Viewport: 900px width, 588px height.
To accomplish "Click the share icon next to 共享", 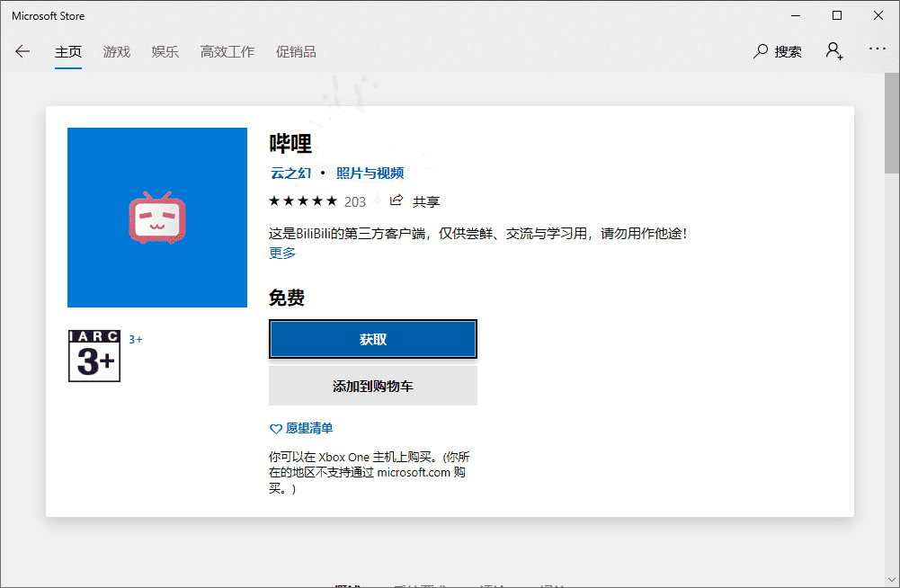I will coord(397,200).
